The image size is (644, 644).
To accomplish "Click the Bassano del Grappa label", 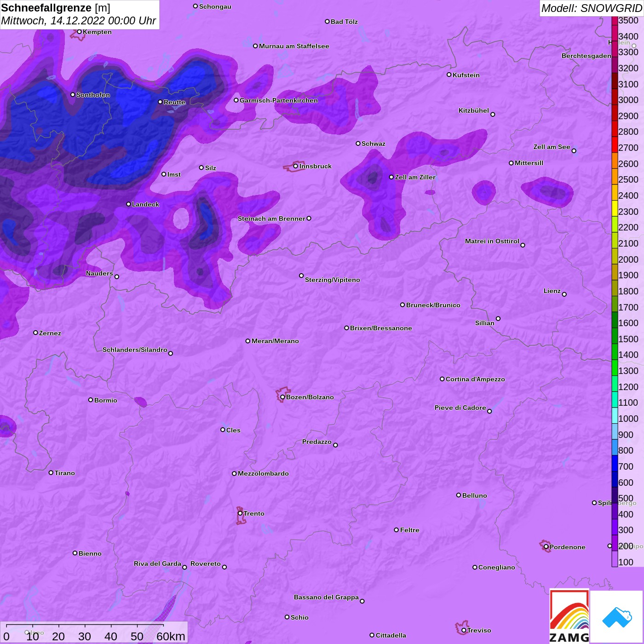I will (x=326, y=597).
